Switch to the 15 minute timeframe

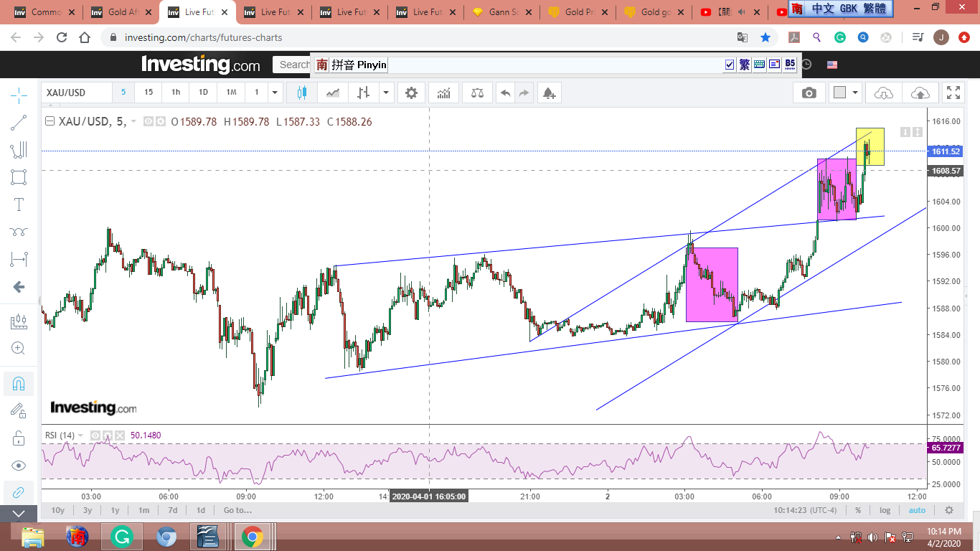click(149, 93)
